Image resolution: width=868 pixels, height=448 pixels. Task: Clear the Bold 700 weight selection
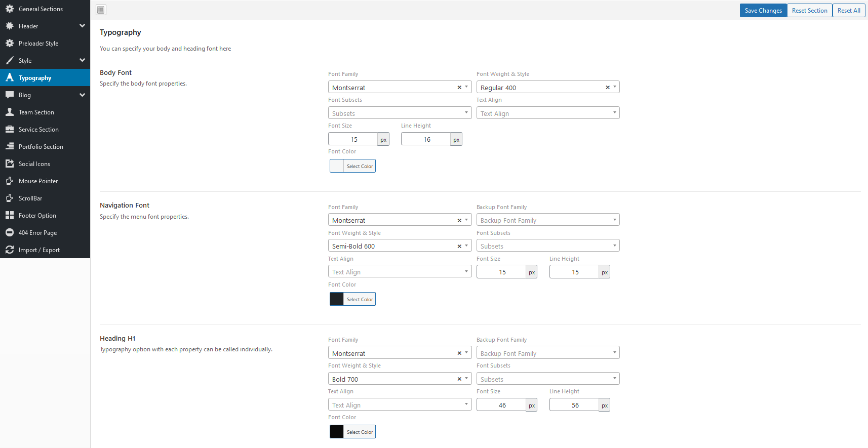[459, 379]
